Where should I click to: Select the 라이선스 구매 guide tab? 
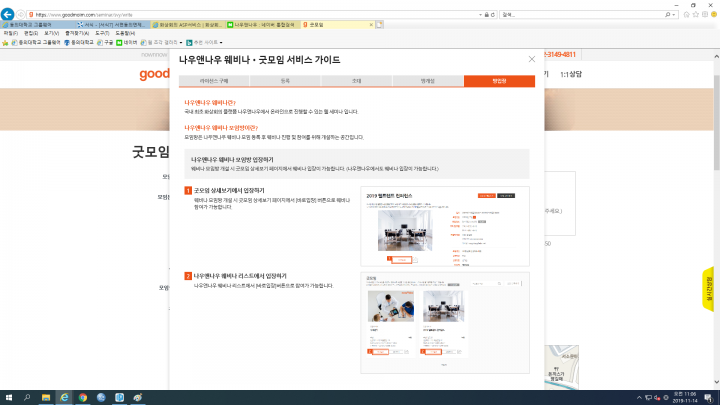click(214, 81)
